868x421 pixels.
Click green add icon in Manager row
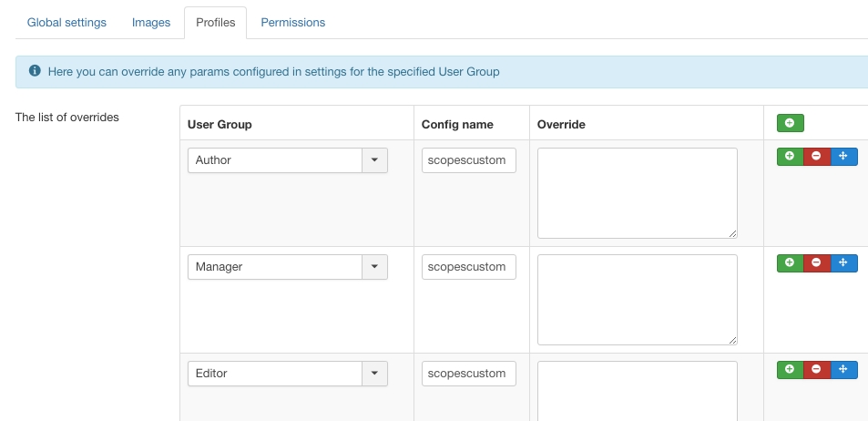point(790,262)
